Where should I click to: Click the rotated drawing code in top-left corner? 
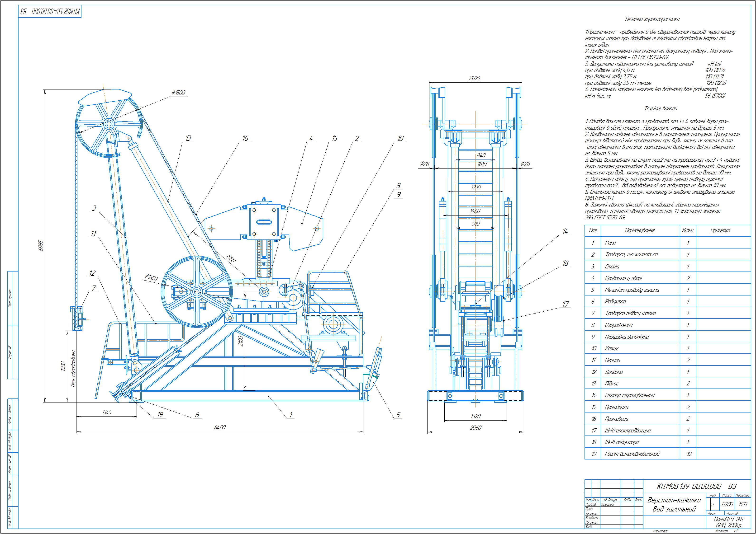tap(50, 12)
